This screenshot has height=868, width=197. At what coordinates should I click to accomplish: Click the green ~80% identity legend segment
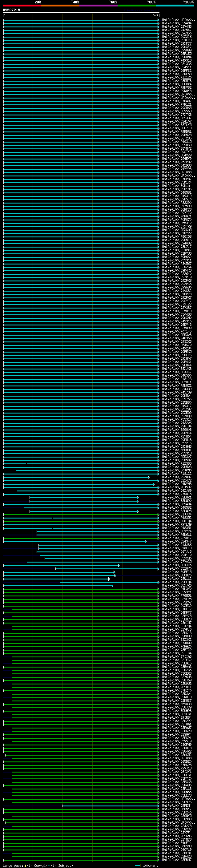click(x=137, y=6)
